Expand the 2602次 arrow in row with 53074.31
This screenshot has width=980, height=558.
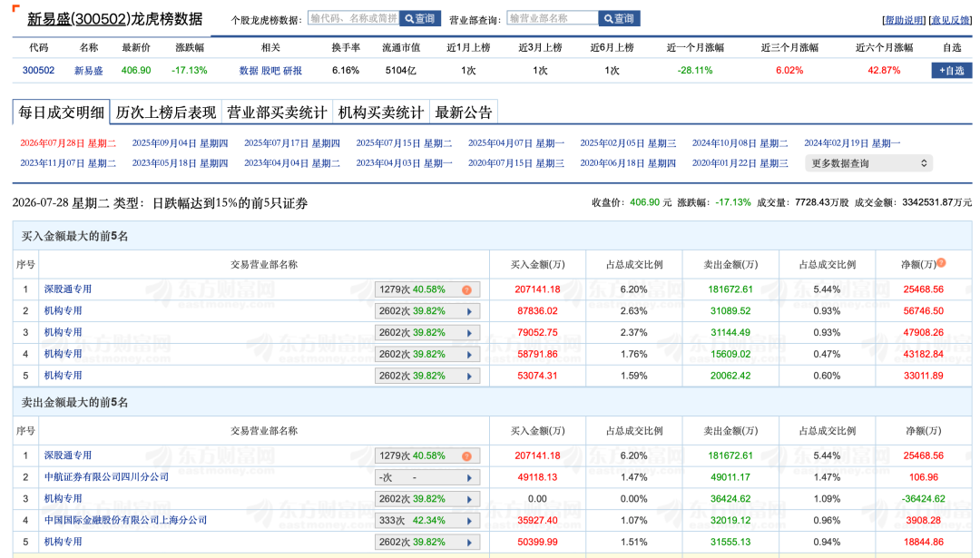(469, 377)
